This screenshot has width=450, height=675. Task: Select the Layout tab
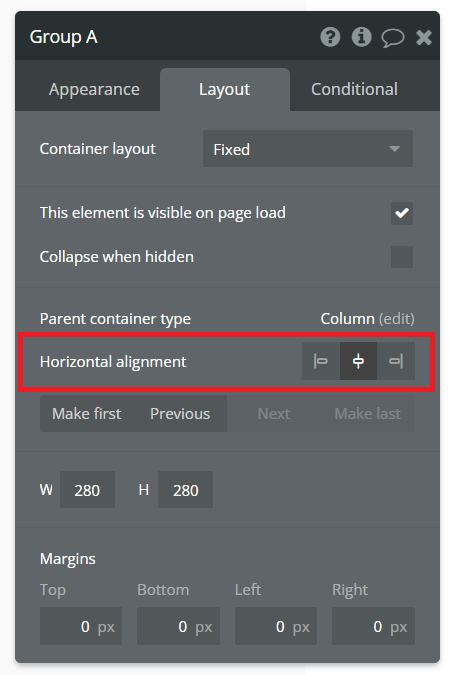225,90
